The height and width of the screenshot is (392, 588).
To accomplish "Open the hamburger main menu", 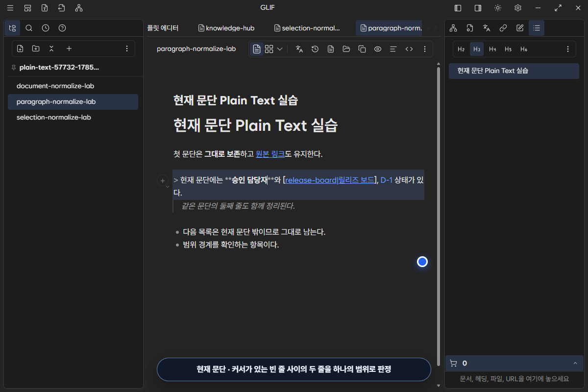I will (10, 8).
